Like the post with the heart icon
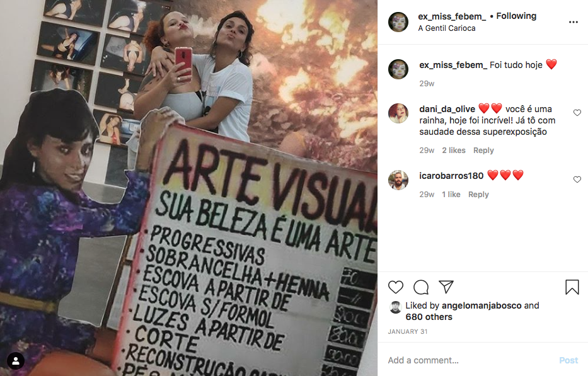588x376 pixels. [x=396, y=287]
